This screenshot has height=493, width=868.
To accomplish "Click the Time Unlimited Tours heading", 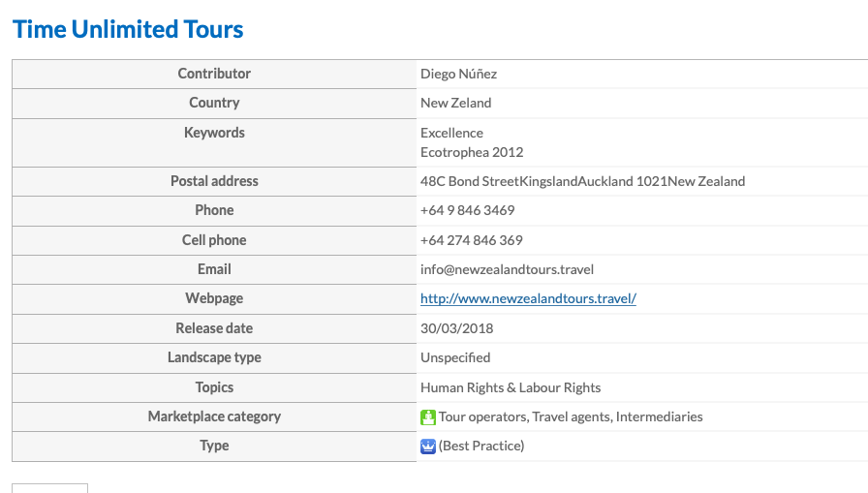I will point(128,29).
